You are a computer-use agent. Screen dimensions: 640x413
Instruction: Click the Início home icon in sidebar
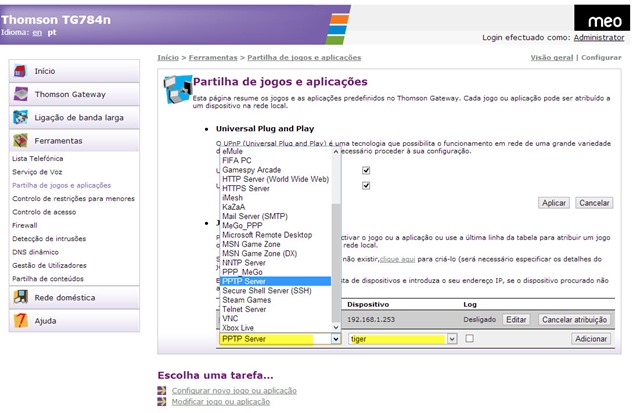(x=21, y=71)
